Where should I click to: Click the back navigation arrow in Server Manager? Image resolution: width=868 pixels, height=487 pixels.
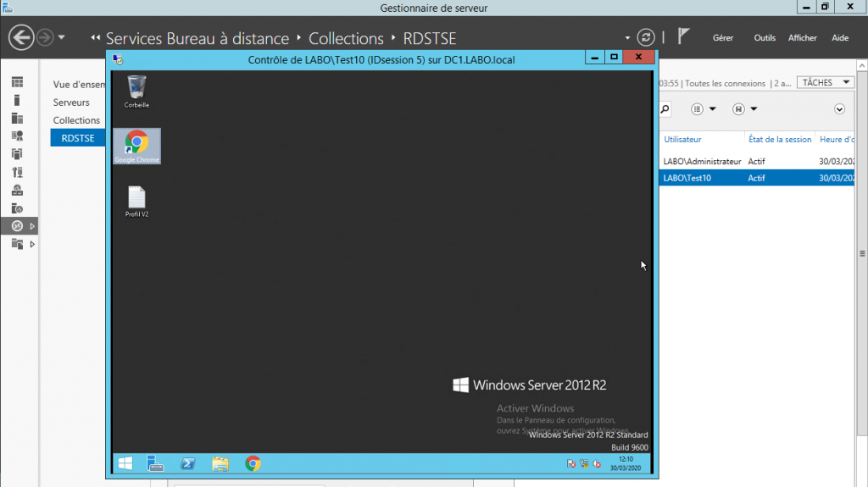(21, 37)
